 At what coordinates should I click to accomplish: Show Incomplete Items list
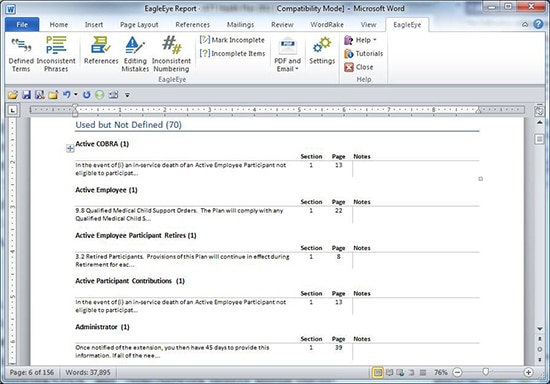[232, 53]
